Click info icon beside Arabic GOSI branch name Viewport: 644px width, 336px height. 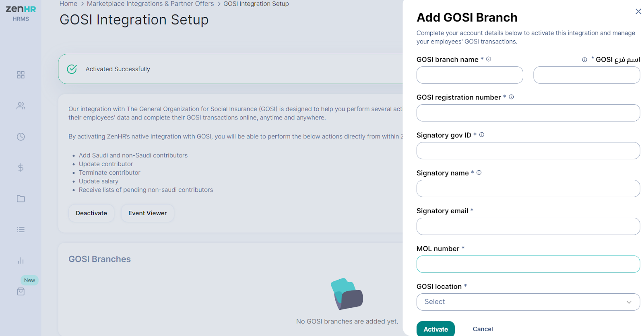point(584,60)
